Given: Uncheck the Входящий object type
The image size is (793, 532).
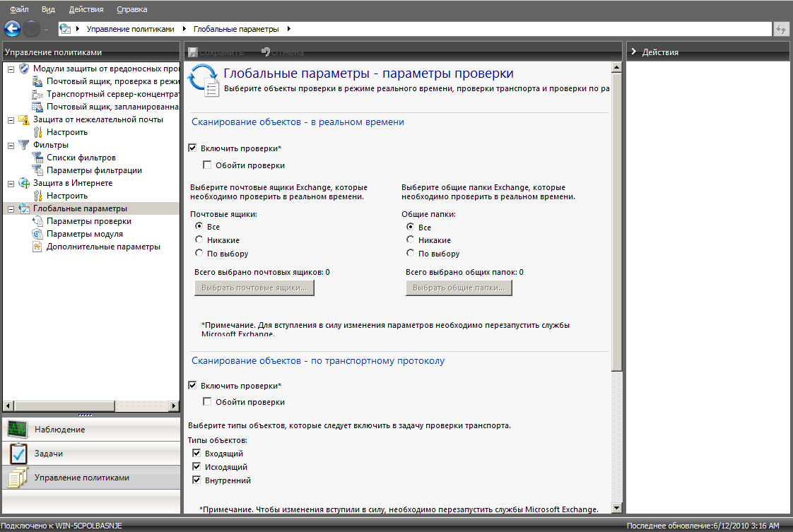Looking at the screenshot, I should click(196, 453).
